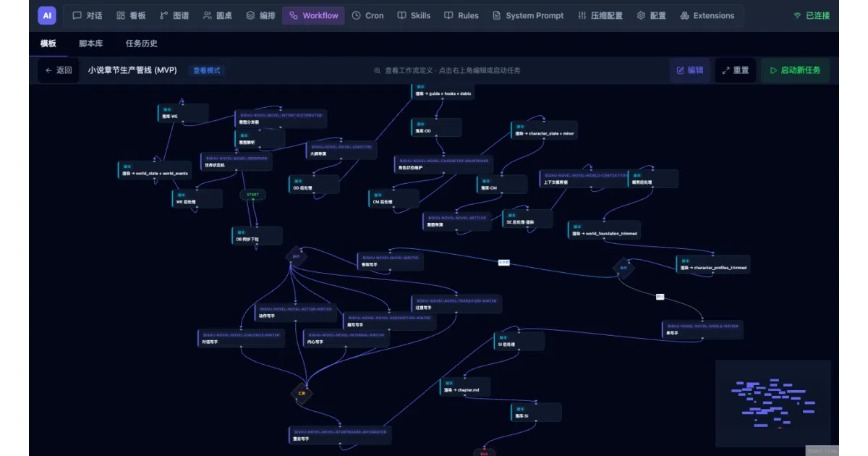Switch to the 编排 orchestration section

pyautogui.click(x=260, y=15)
